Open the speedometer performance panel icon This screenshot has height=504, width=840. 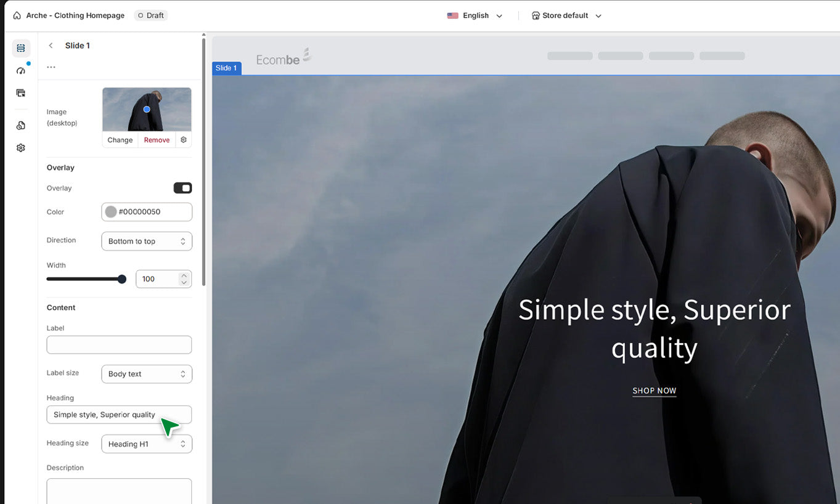21,71
